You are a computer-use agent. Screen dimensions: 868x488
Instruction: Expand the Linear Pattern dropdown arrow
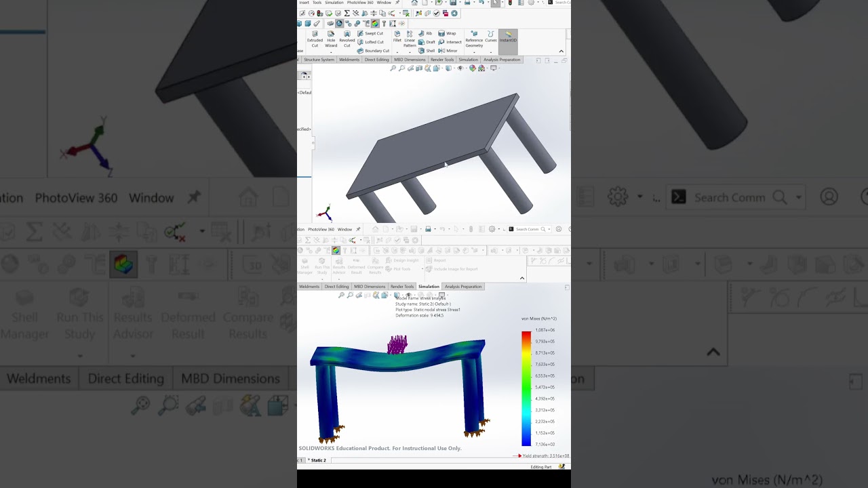tap(410, 52)
